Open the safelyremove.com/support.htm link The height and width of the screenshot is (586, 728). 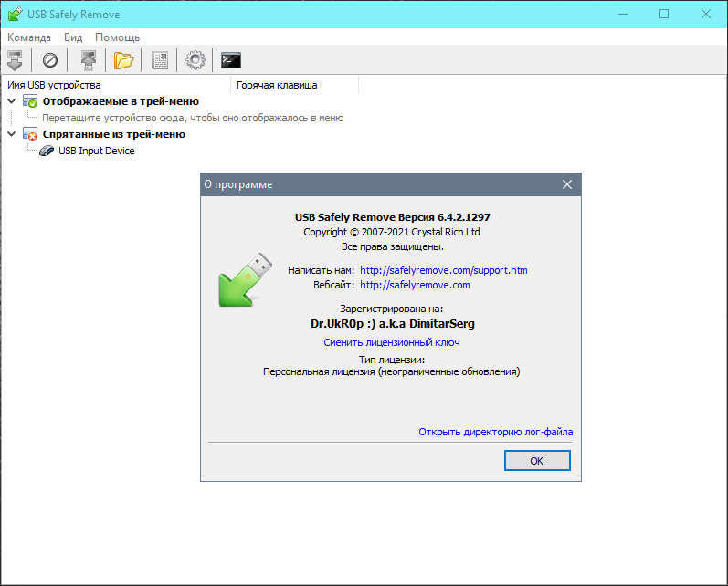point(444,270)
